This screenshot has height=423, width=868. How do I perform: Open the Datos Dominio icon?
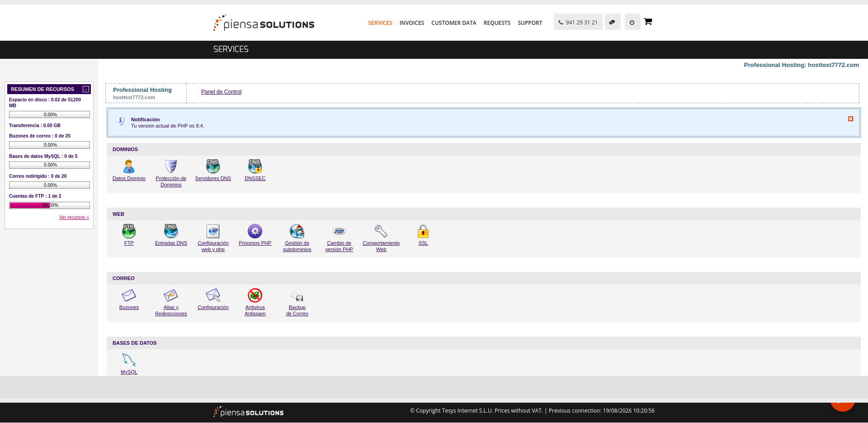129,166
